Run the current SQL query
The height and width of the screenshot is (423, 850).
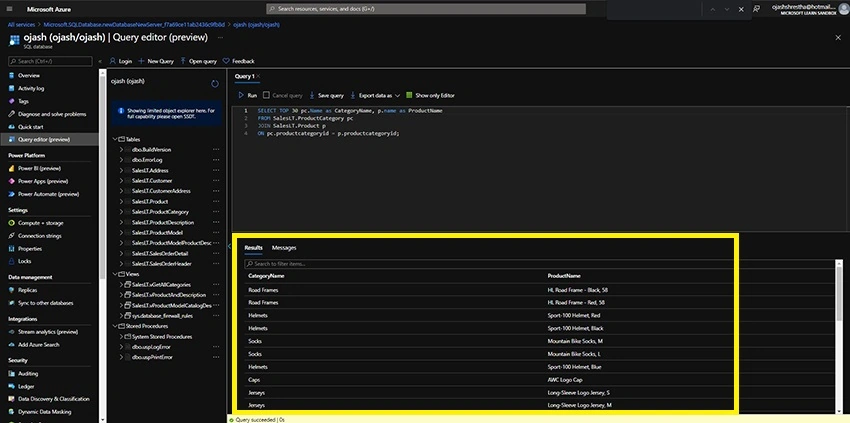pos(247,95)
